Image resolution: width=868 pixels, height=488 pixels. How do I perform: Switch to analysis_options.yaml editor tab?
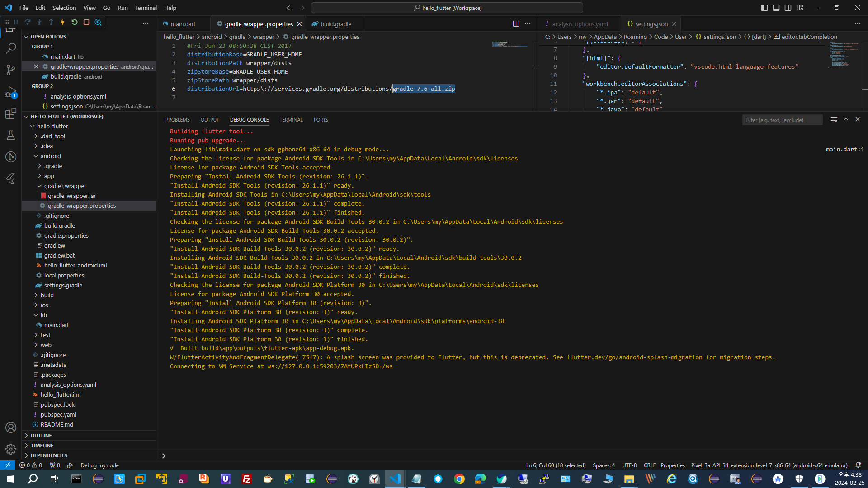pyautogui.click(x=580, y=24)
